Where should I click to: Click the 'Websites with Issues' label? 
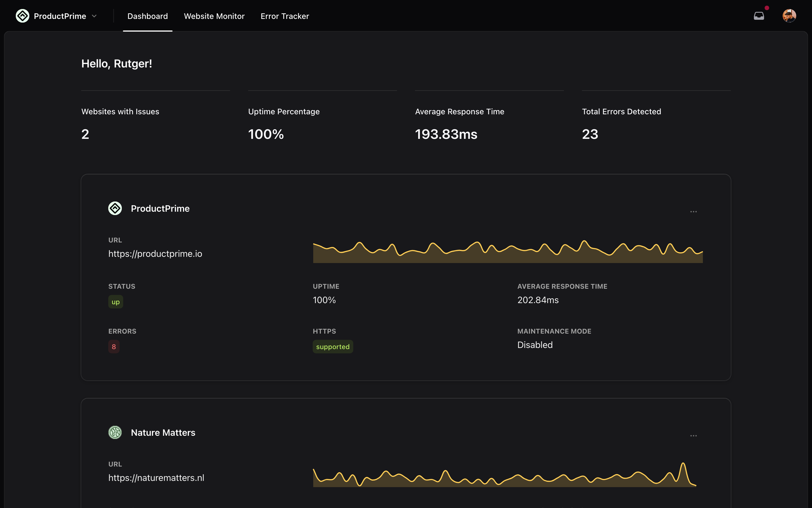pyautogui.click(x=120, y=111)
